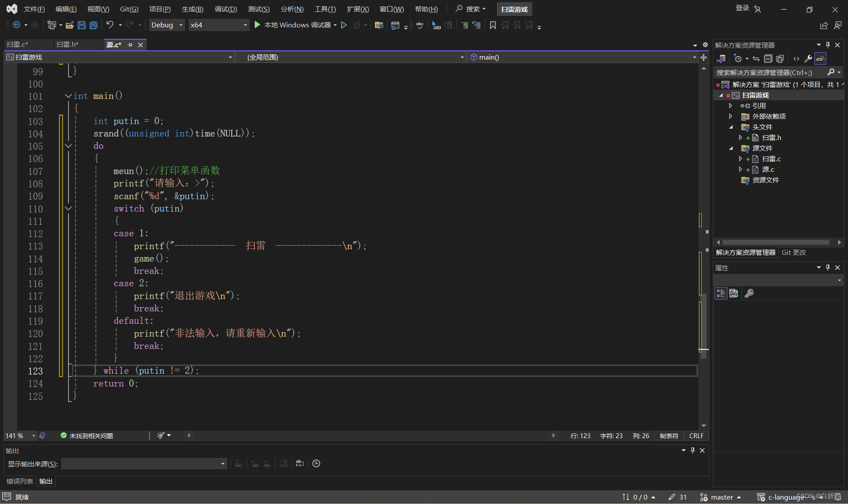
Task: Click the comment selected lines icon
Action: pos(465,25)
